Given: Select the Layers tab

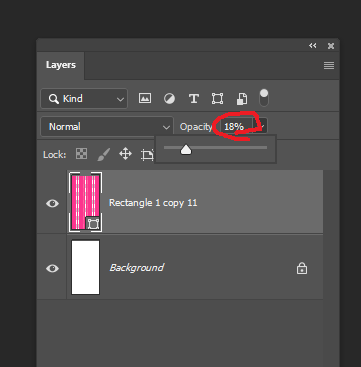Looking at the screenshot, I should pos(61,65).
